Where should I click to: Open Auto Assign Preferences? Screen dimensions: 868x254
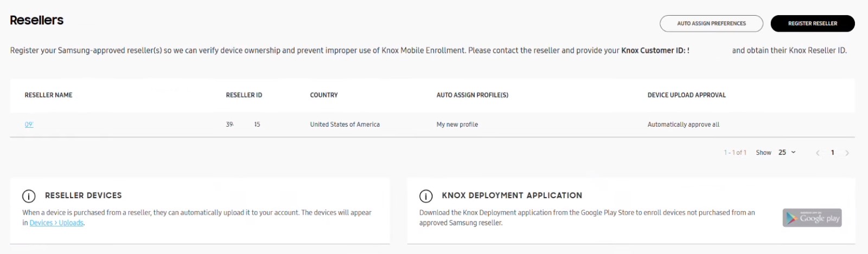point(711,23)
